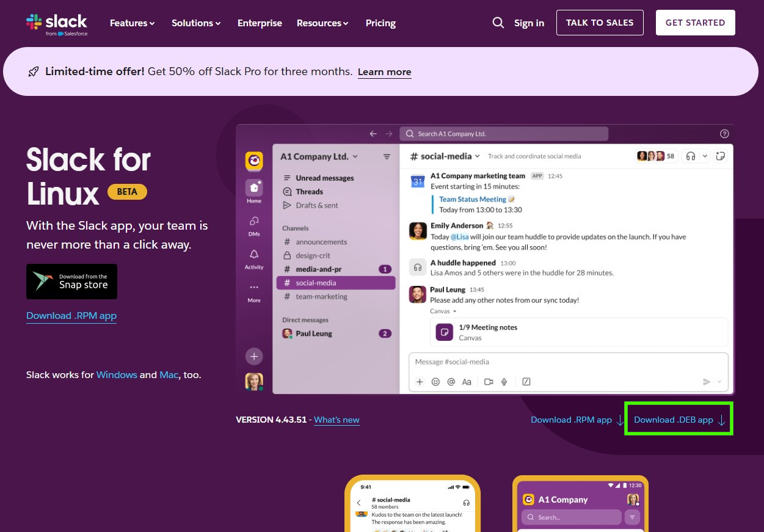This screenshot has width=764, height=532.
Task: Click the GET STARTED button
Action: 696,23
